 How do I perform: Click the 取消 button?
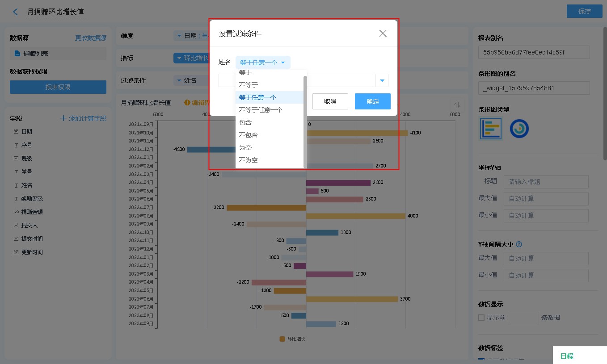[330, 101]
